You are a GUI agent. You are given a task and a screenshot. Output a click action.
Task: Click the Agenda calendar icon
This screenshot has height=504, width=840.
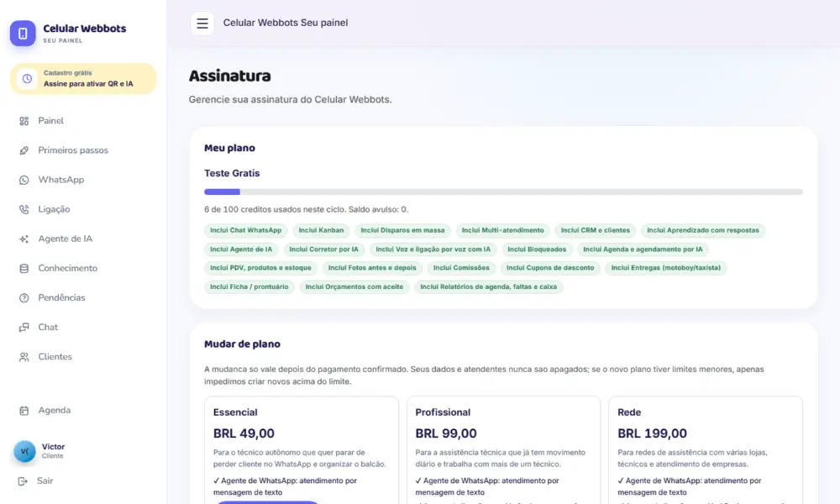[x=24, y=410]
